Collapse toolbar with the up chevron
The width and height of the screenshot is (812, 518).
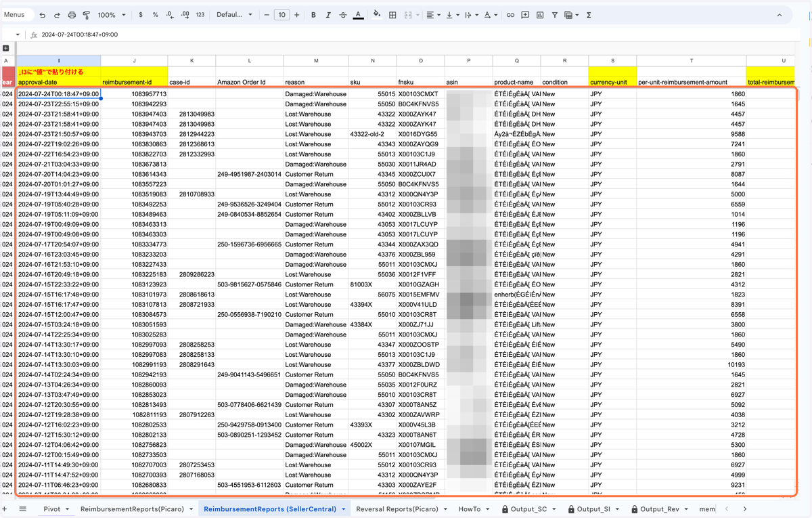(x=780, y=15)
